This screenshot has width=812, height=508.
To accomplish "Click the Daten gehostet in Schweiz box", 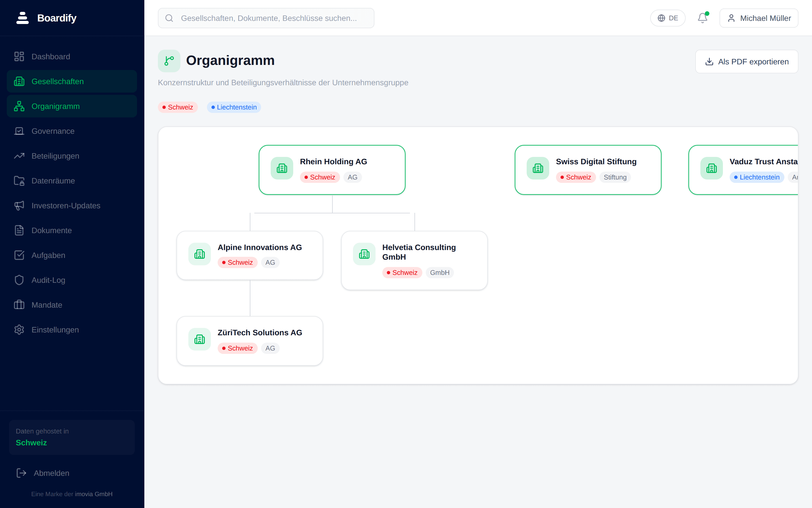I will [x=72, y=437].
